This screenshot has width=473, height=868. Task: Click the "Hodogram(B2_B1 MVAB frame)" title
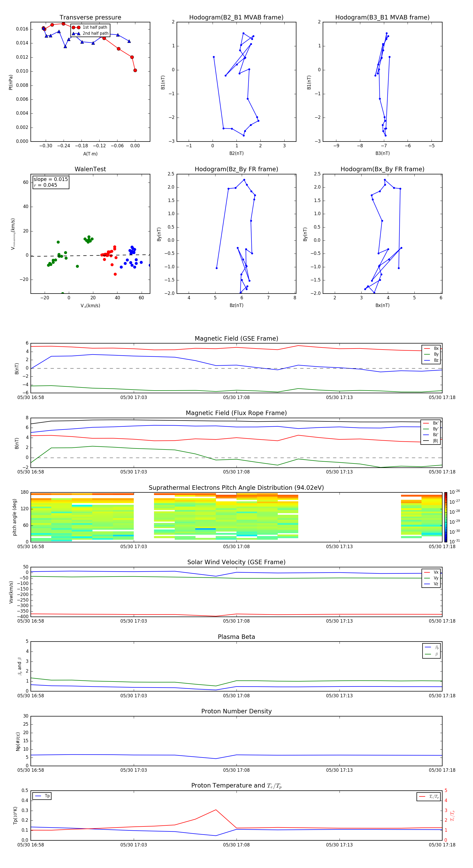point(236,18)
